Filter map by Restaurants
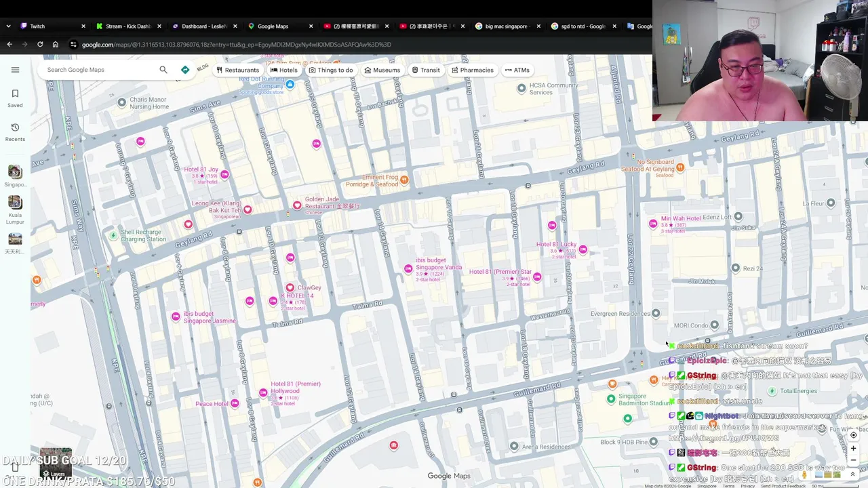Image resolution: width=868 pixels, height=488 pixels. pos(237,70)
